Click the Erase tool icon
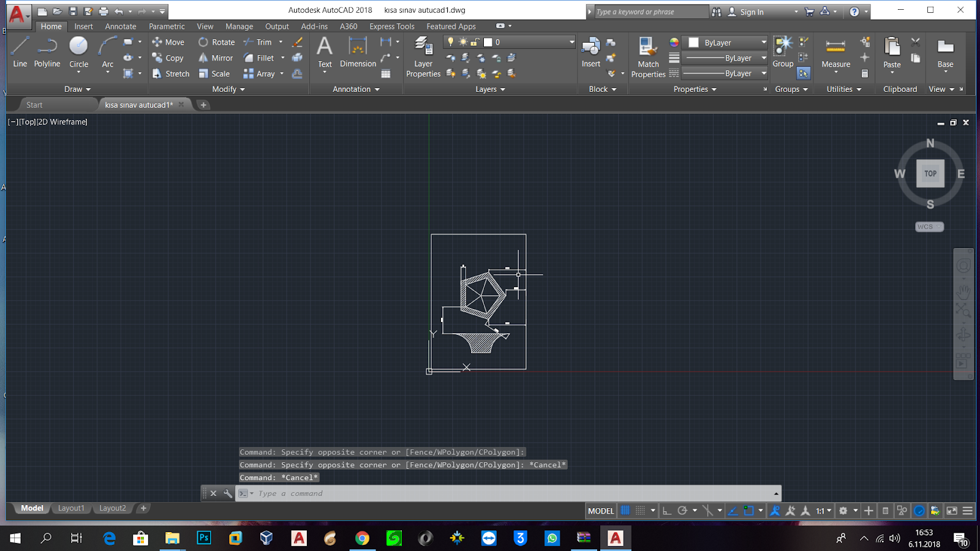Screen dimensions: 980x551 297,42
